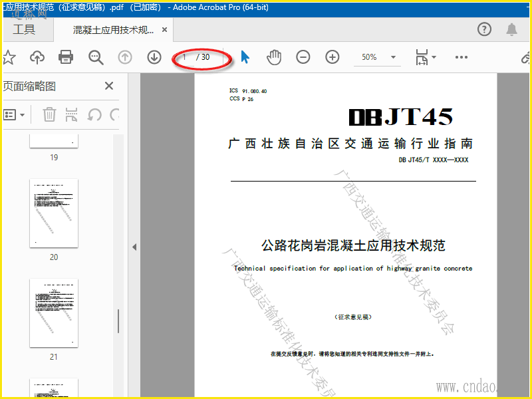Delete selected pages with trash icon
The width and height of the screenshot is (532, 399).
(x=49, y=114)
